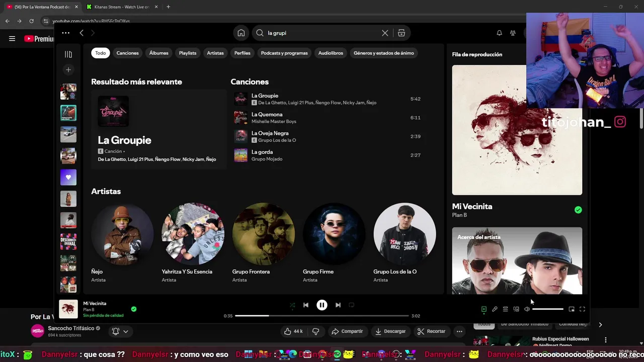Open Yahritza Y Su Esencia artist

point(193,243)
